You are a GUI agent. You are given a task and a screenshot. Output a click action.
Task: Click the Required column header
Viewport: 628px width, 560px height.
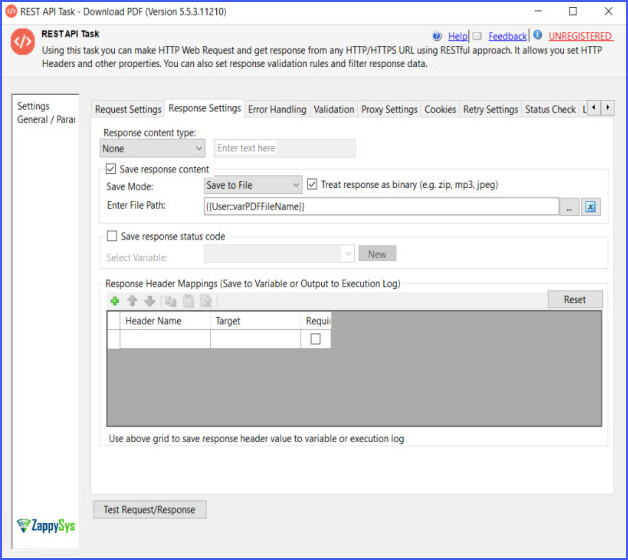316,321
